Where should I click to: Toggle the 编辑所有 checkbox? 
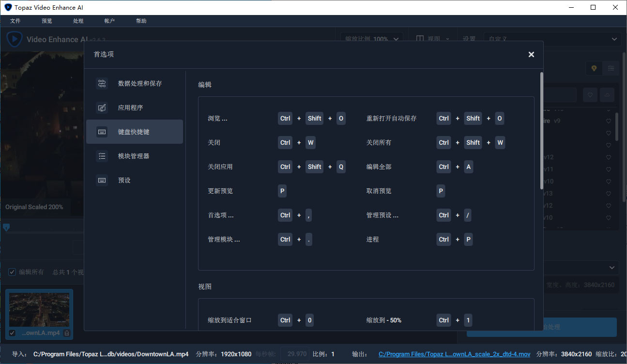coord(12,272)
